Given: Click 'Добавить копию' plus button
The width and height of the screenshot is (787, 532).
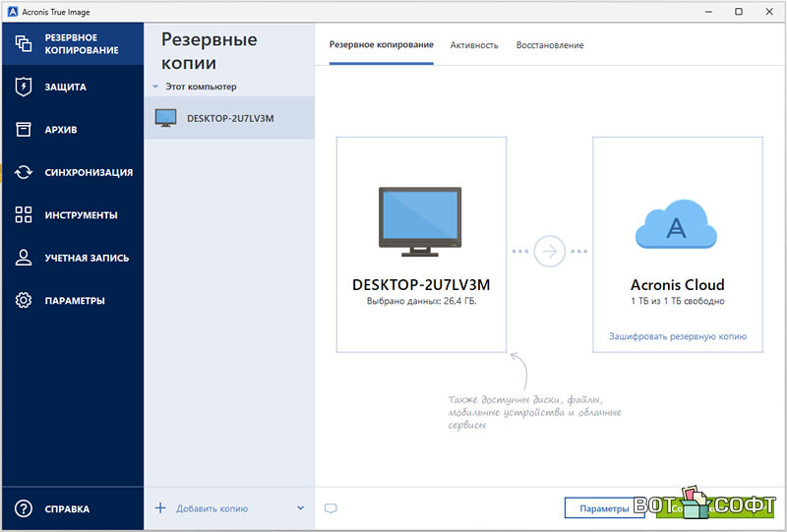Looking at the screenshot, I should coord(161,508).
